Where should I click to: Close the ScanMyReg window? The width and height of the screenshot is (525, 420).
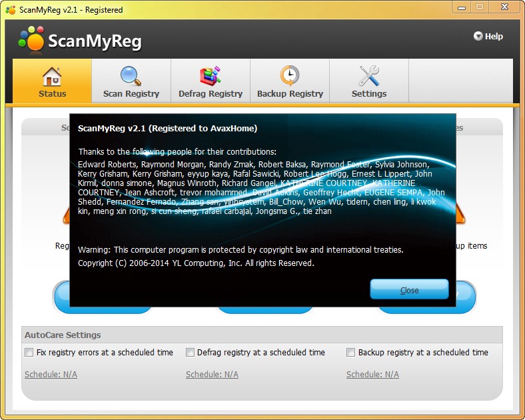coord(505,7)
